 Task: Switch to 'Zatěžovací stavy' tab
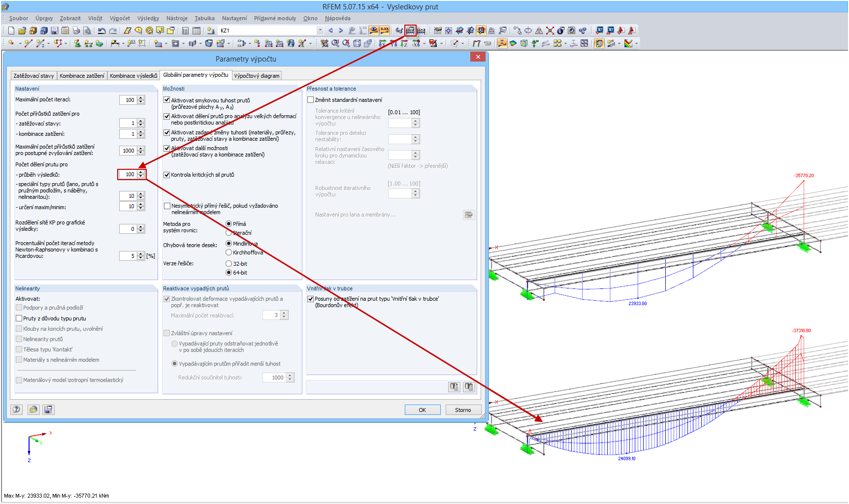coord(33,76)
